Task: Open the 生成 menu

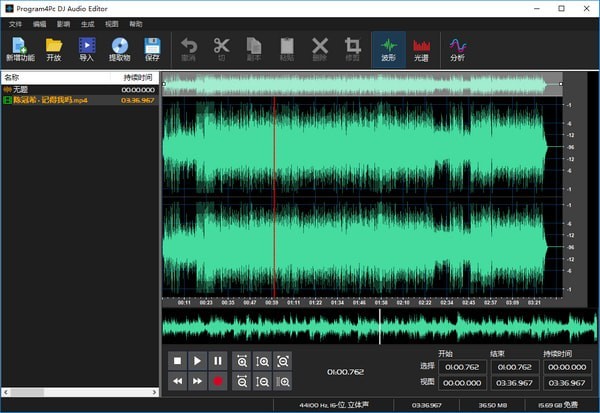Action: [88, 23]
